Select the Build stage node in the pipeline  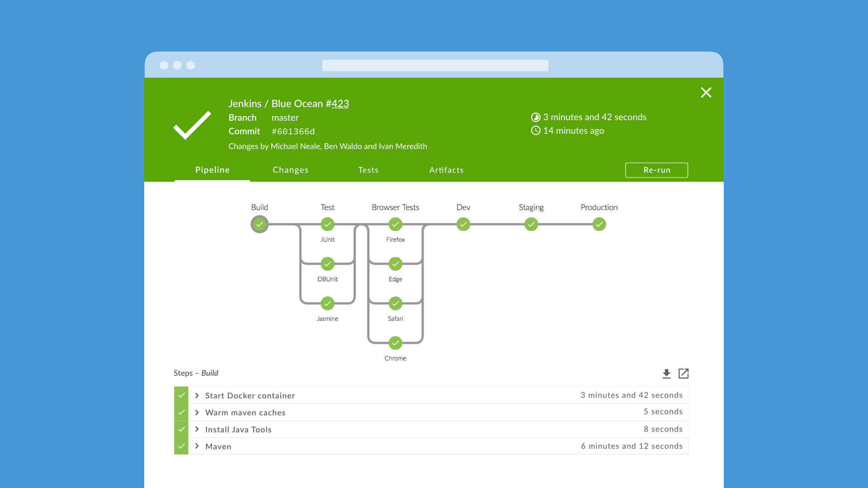tap(259, 224)
